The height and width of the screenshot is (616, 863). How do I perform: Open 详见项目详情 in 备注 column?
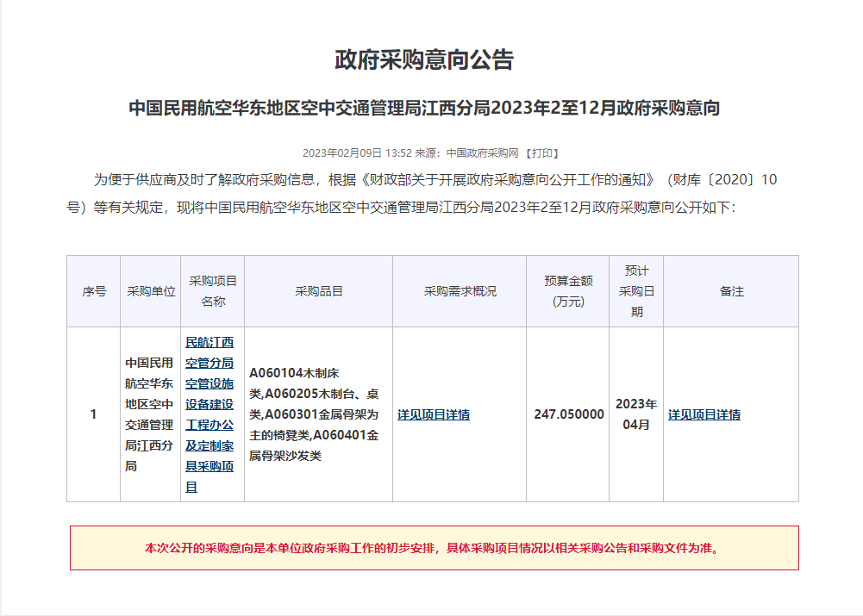click(x=704, y=414)
